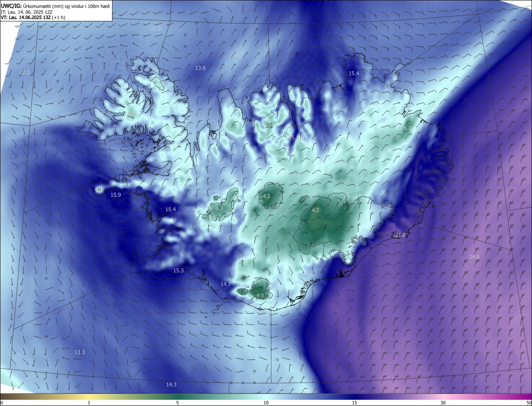Click the 13.3 value label
The image size is (532, 406).
point(79,352)
